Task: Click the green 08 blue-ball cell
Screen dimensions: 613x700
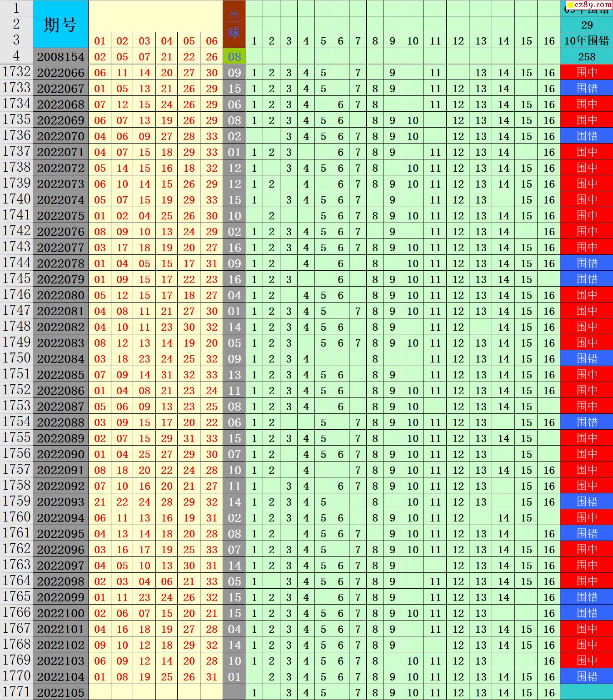Action: pyautogui.click(x=234, y=57)
